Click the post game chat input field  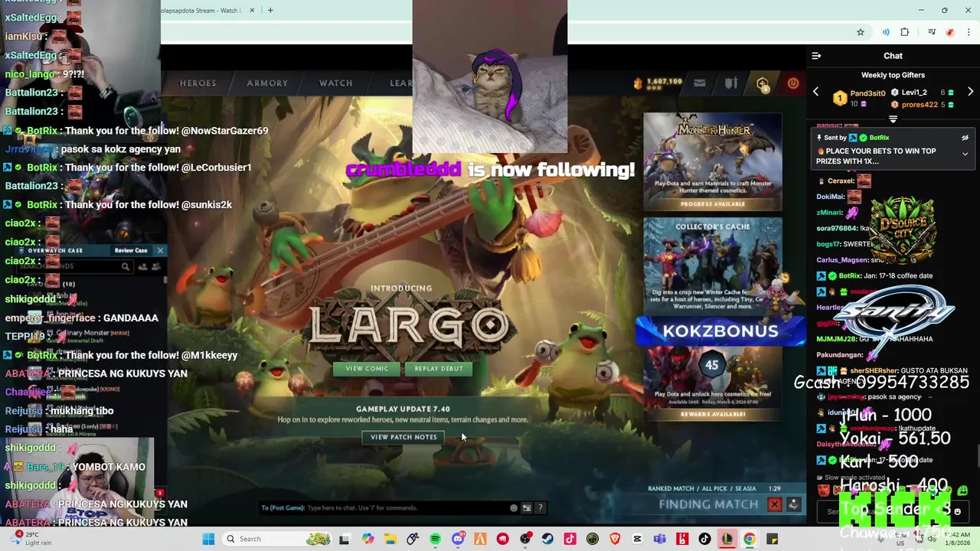click(383, 507)
